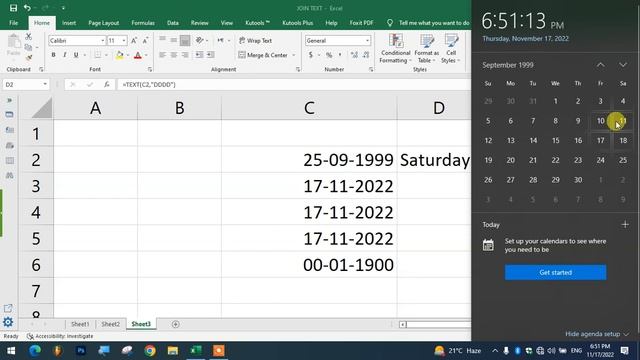Click the Undo arrow icon
Screen dimensions: 640x360
tap(27, 8)
